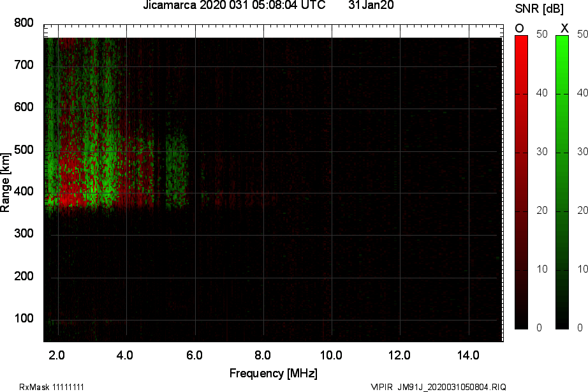Click the RxMask 11111111 status text

pos(52,386)
